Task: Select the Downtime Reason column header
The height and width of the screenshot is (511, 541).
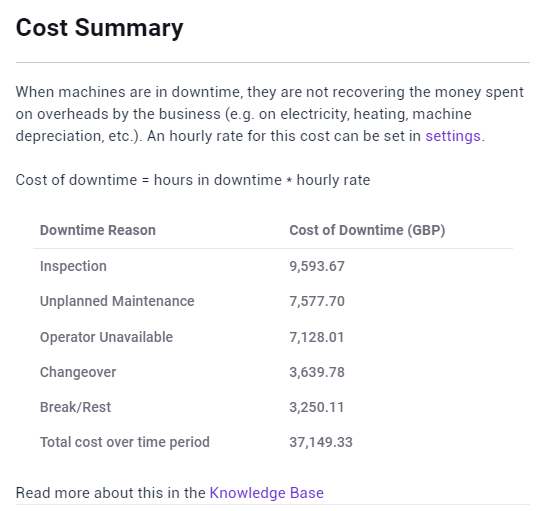Action: (98, 230)
